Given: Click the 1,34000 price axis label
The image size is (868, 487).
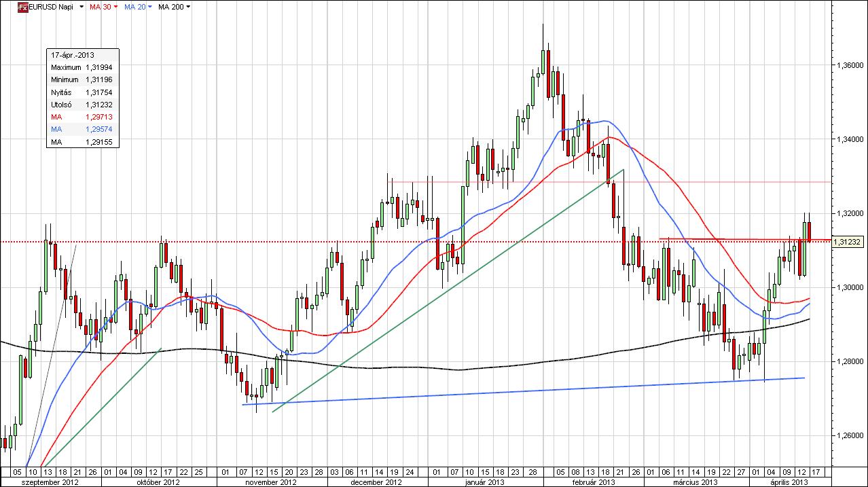Looking at the screenshot, I should (x=850, y=139).
